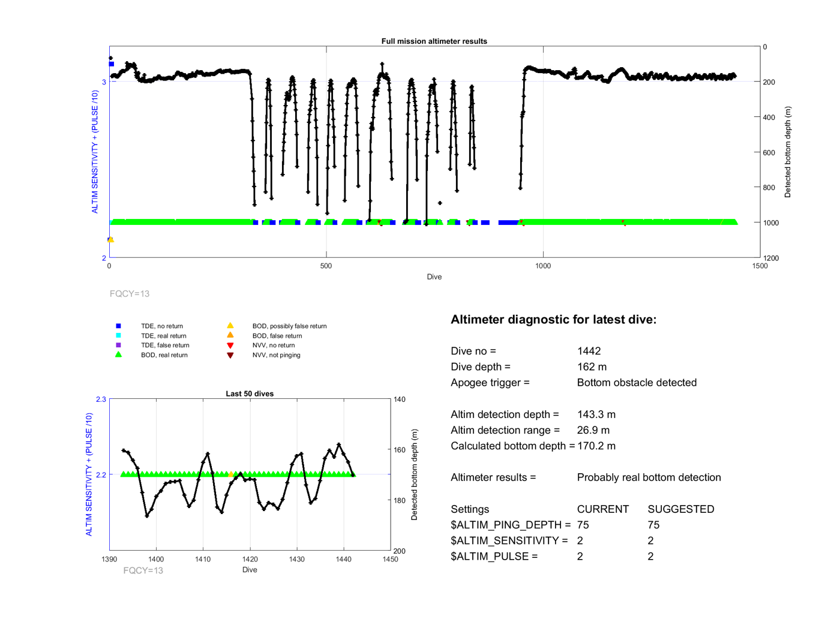Click the '$ALTIM_PING_DEPTH =' label
Image resolution: width=840 pixels, height=619 pixels.
(511, 525)
